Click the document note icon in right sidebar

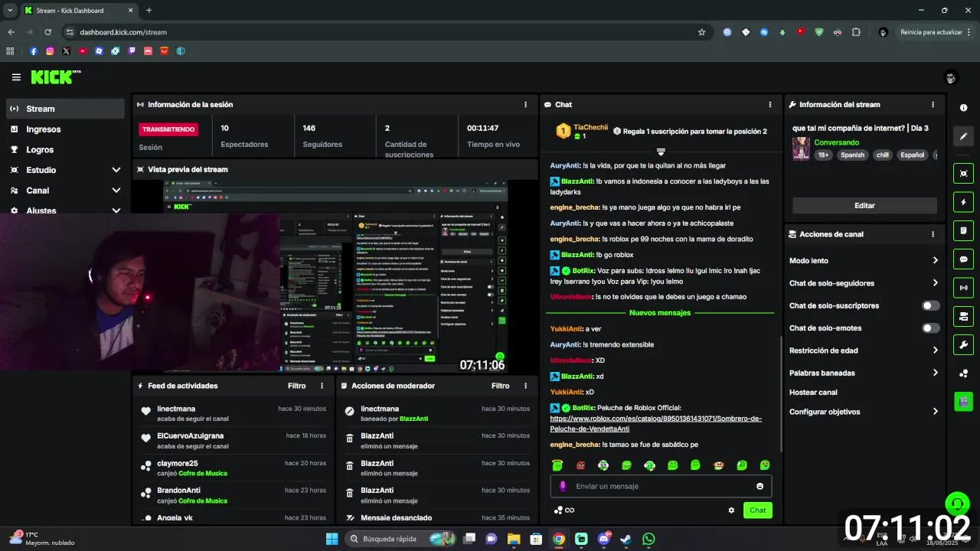point(964,230)
